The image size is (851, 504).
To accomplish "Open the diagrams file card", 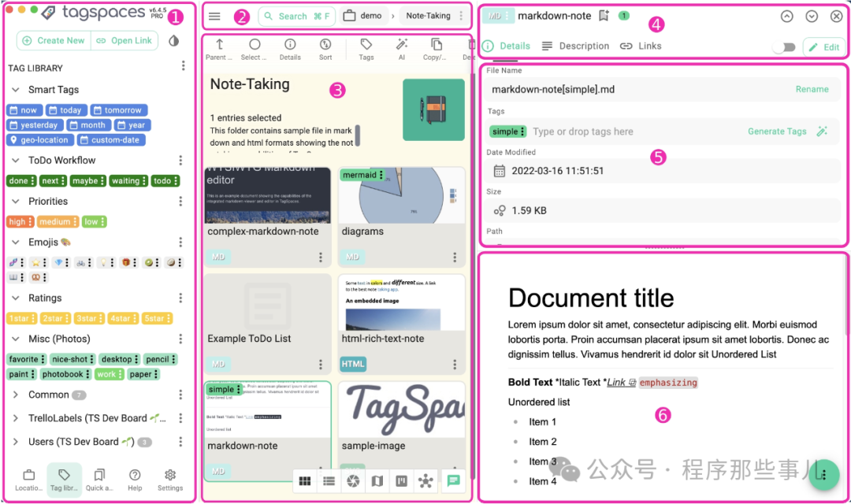I will [402, 217].
